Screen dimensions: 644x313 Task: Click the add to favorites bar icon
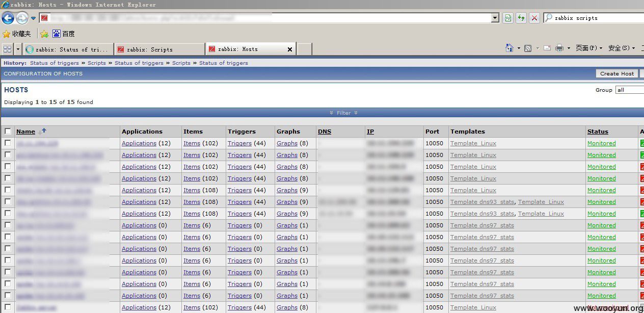coord(44,34)
